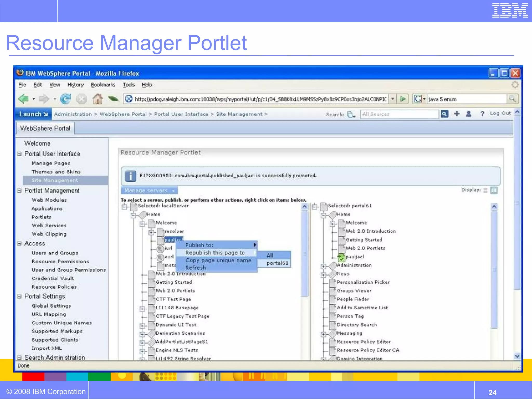Choose Publish to: in context menu
532x399 pixels.
pyautogui.click(x=217, y=245)
